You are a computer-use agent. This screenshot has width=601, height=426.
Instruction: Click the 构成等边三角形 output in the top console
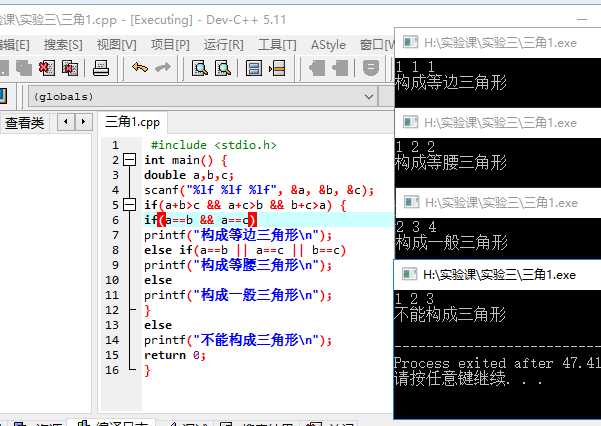451,82
